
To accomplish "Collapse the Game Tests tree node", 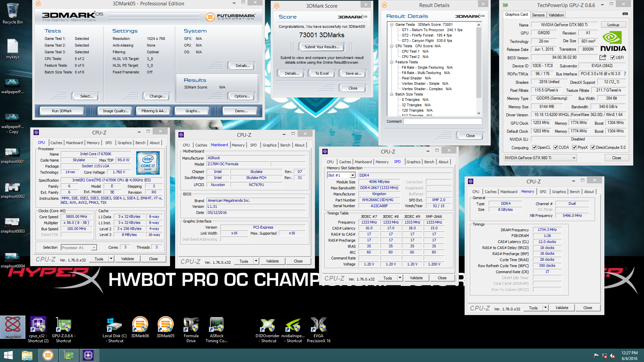I will [x=391, y=24].
